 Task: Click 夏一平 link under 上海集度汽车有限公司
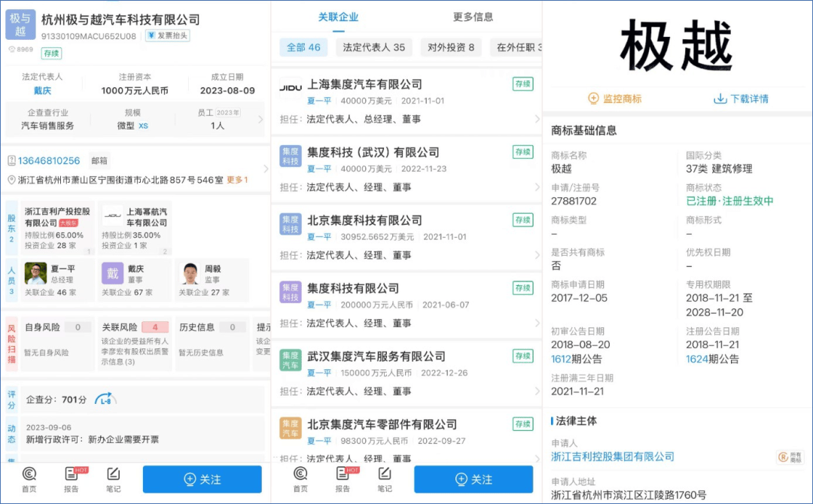click(x=319, y=101)
